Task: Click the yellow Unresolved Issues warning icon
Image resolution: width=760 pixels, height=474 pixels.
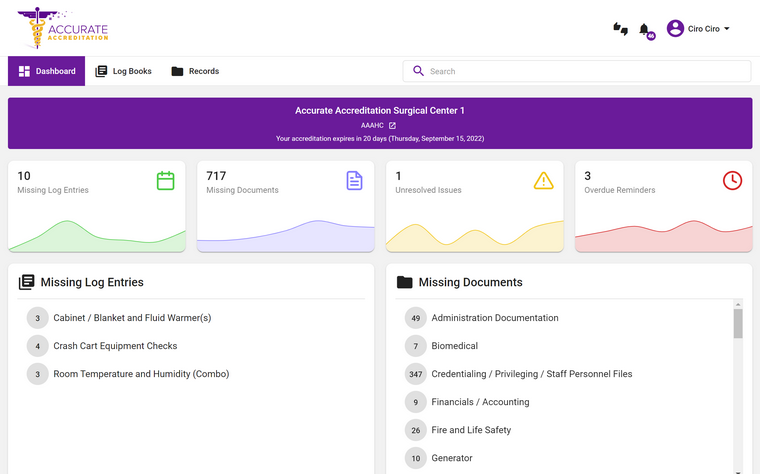Action: (x=543, y=180)
